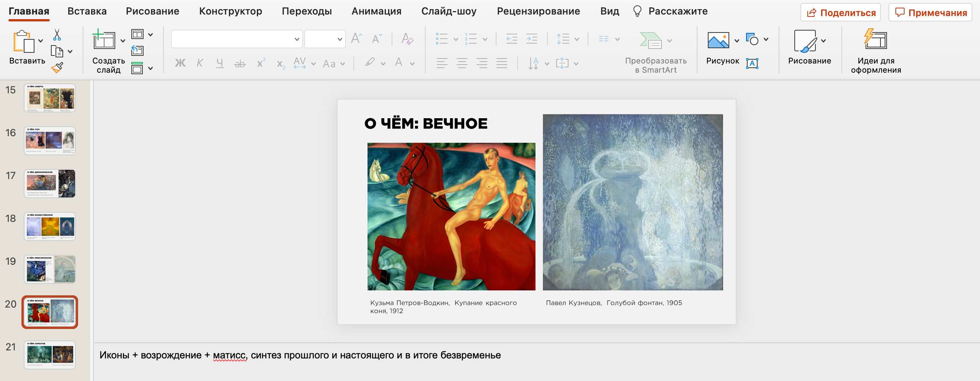
Task: Justify text alignment
Action: pyautogui.click(x=502, y=63)
